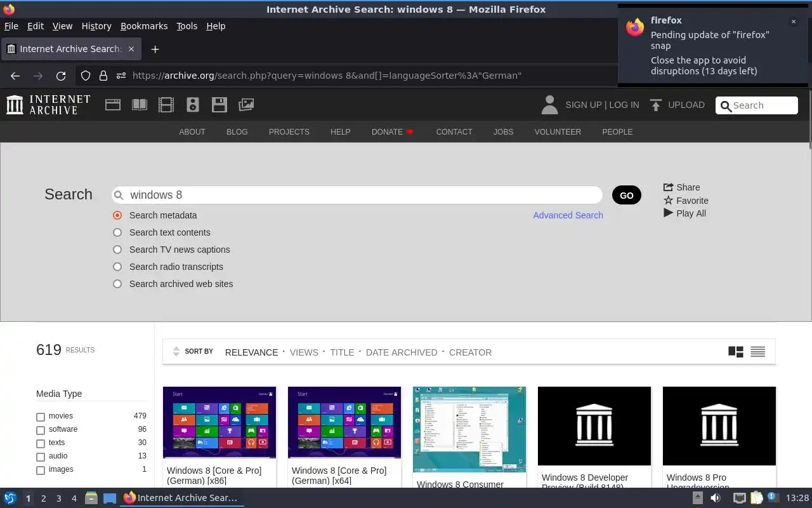Screen dimensions: 812x508
Task: Check the images media type filter
Action: point(41,471)
